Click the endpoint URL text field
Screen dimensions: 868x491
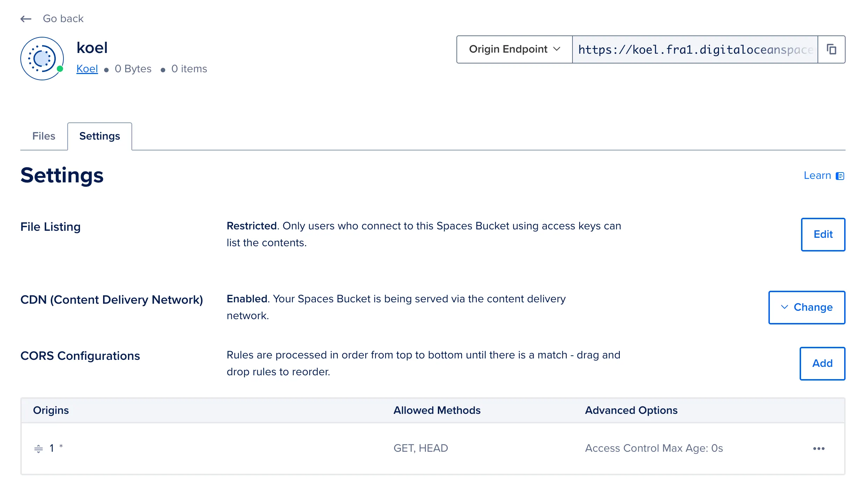(695, 49)
